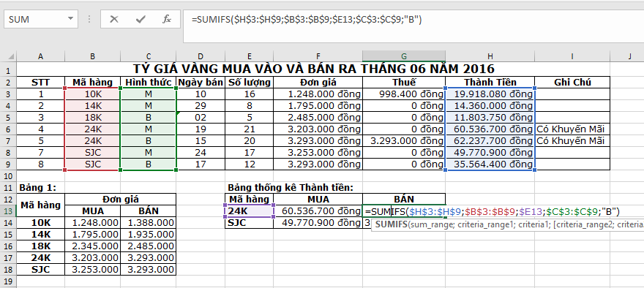644x288 pixels.
Task: Select the cell '49.770.900 đồng' under MUA
Action: coord(318,223)
